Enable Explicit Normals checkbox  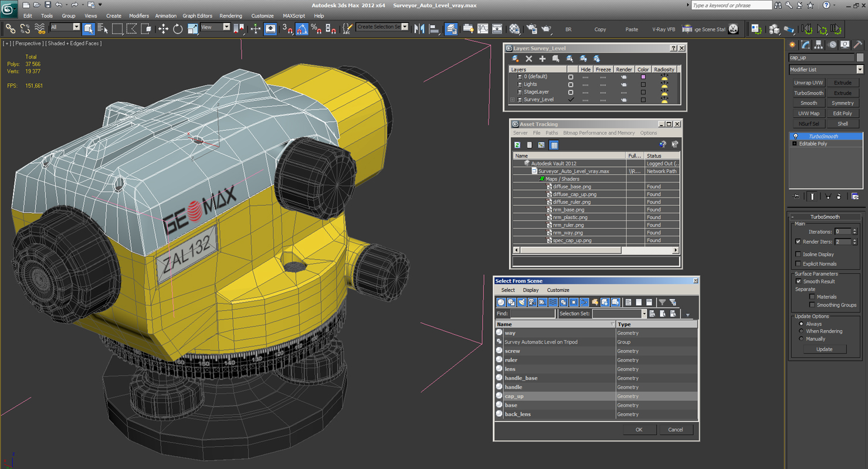point(798,264)
